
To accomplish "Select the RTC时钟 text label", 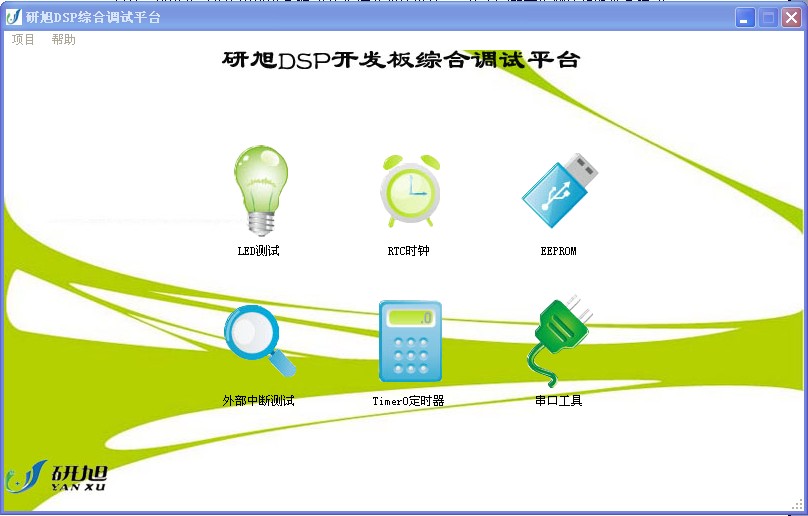I will tap(408, 251).
